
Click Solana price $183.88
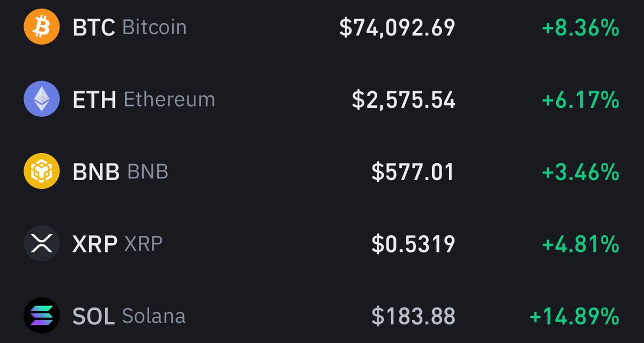(413, 316)
